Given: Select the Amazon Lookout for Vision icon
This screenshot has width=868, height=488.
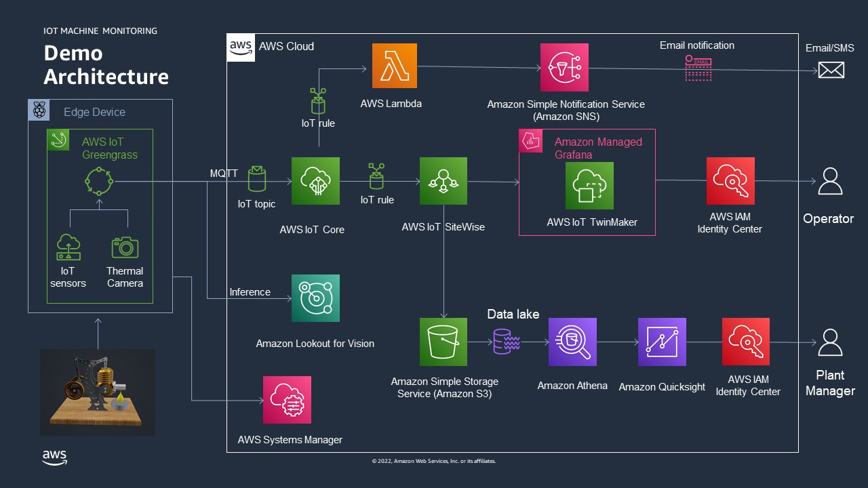Looking at the screenshot, I should (315, 298).
